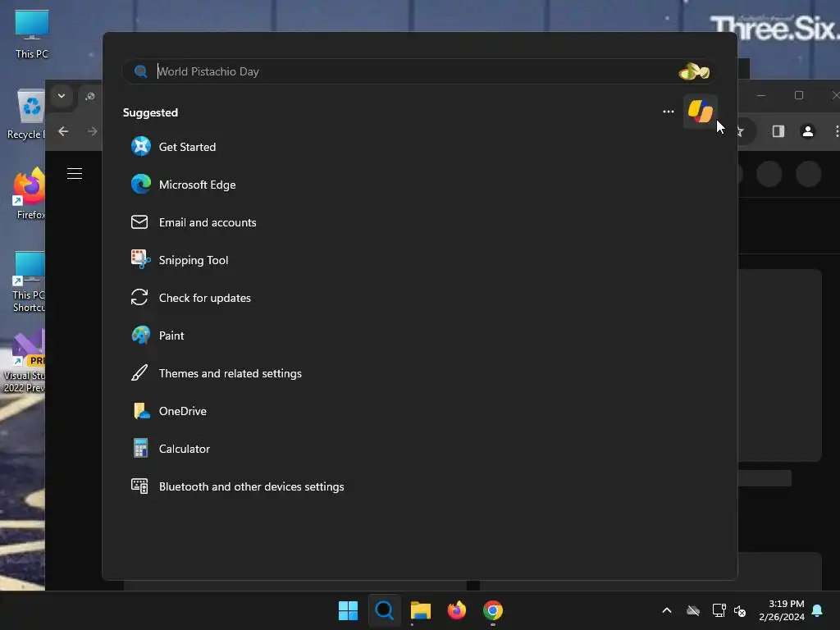Click the muted volume tray icon
Image resolution: width=840 pixels, height=630 pixels.
pyautogui.click(x=741, y=610)
